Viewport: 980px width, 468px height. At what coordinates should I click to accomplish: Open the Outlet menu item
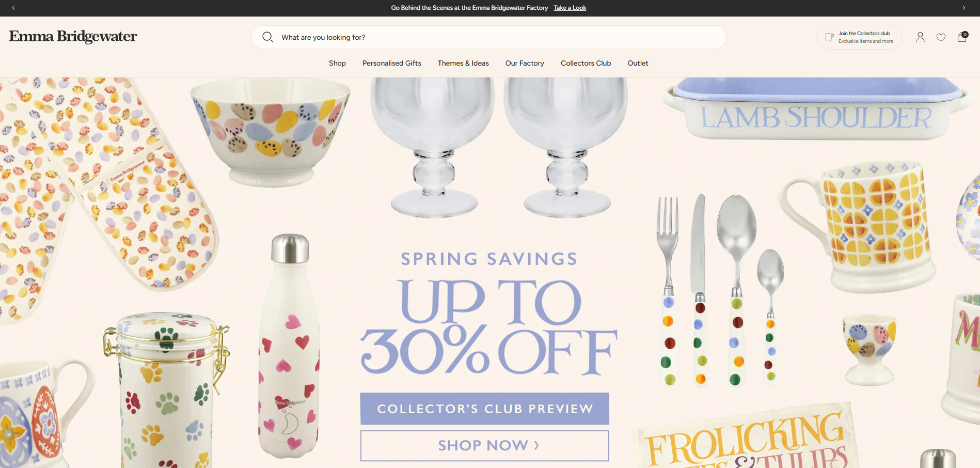point(638,63)
